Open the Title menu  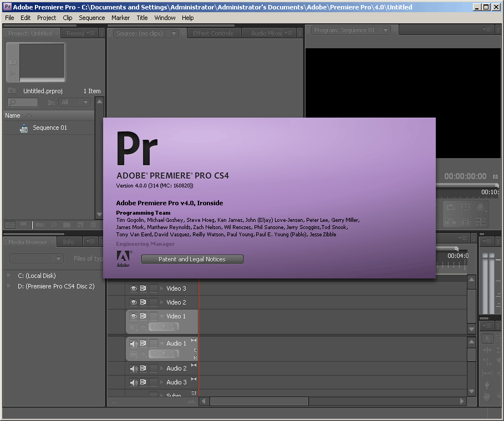pos(142,18)
